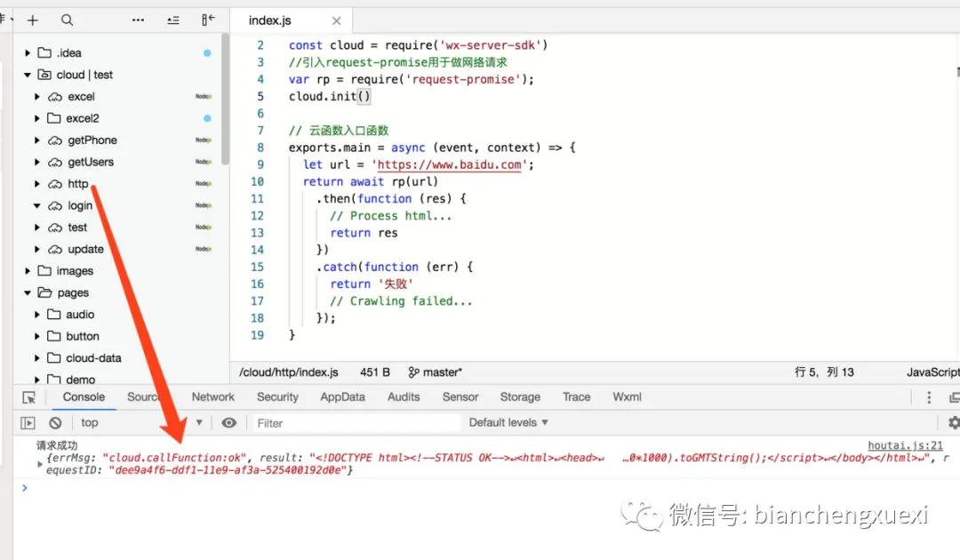The height and width of the screenshot is (560, 960).
Task: Open the file search magnifier icon
Action: 67,20
